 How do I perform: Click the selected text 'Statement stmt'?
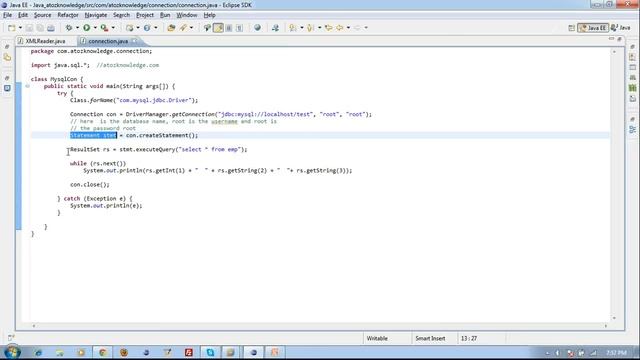point(93,135)
